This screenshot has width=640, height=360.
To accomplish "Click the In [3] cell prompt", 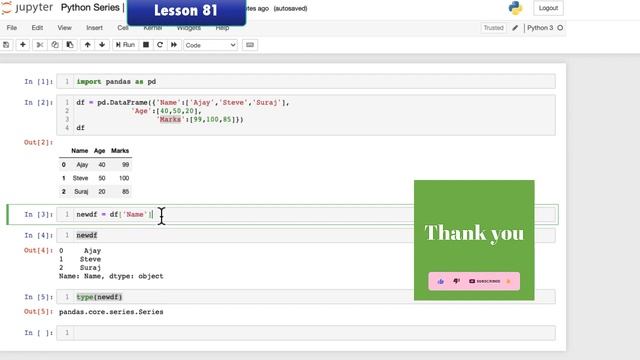I will coord(38,215).
